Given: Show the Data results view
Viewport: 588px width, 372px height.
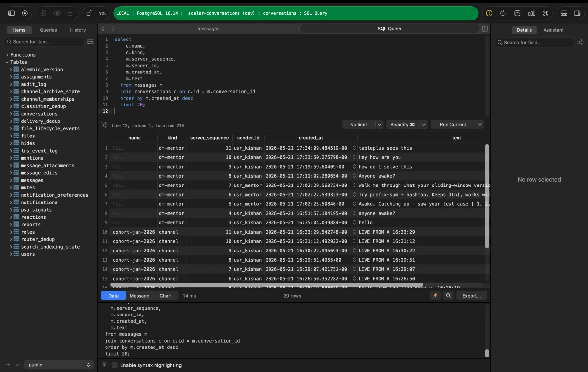Looking at the screenshot, I should tap(113, 296).
